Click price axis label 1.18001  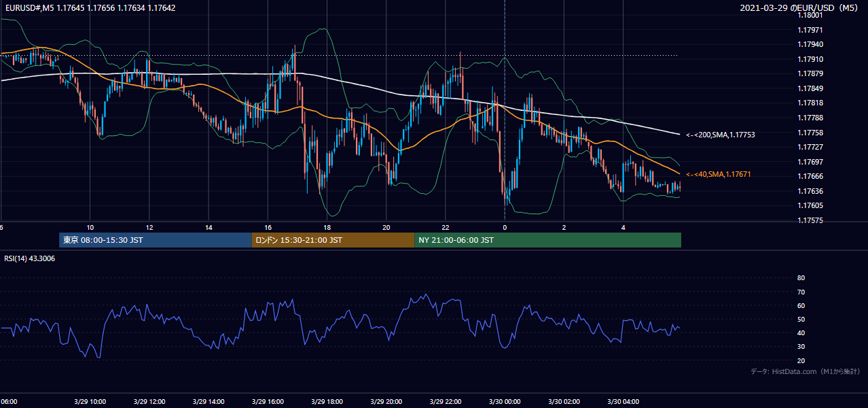[812, 15]
